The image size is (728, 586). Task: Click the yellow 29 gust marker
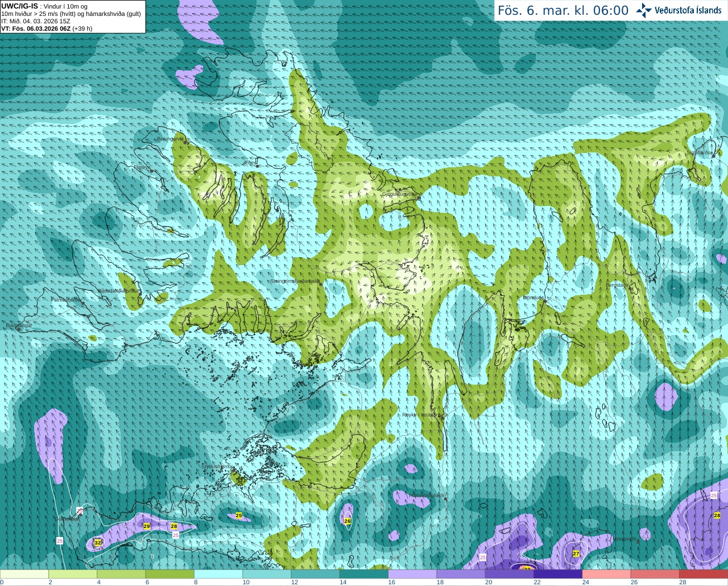click(147, 526)
